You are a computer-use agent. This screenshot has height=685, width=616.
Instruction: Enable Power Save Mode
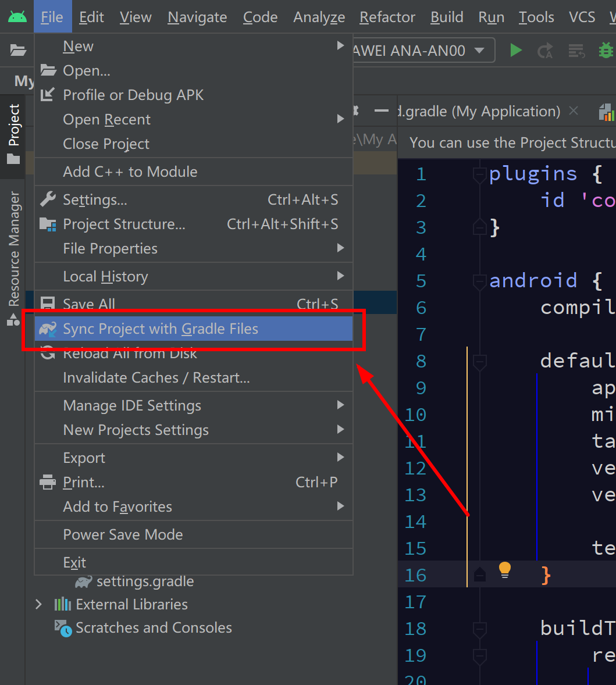tap(123, 534)
